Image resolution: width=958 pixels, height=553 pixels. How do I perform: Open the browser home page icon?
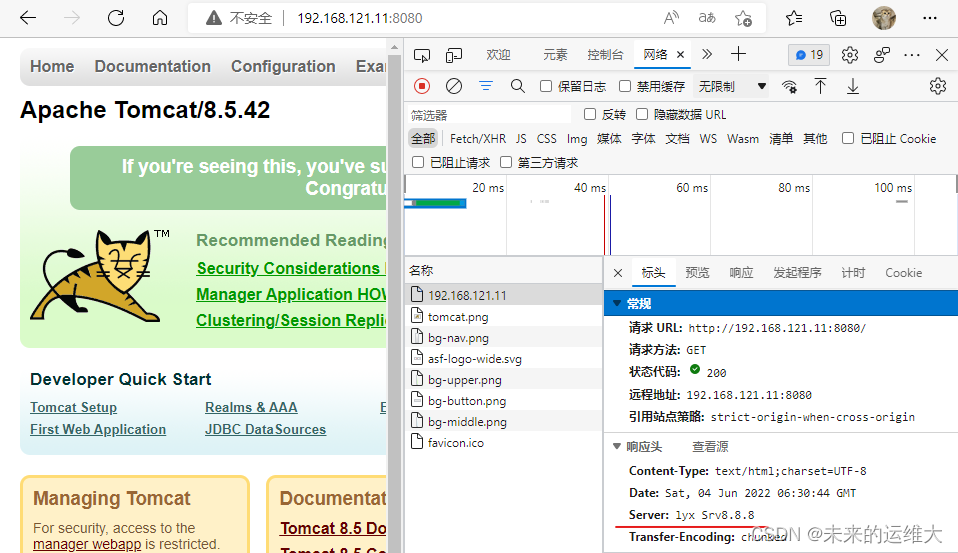[x=160, y=18]
